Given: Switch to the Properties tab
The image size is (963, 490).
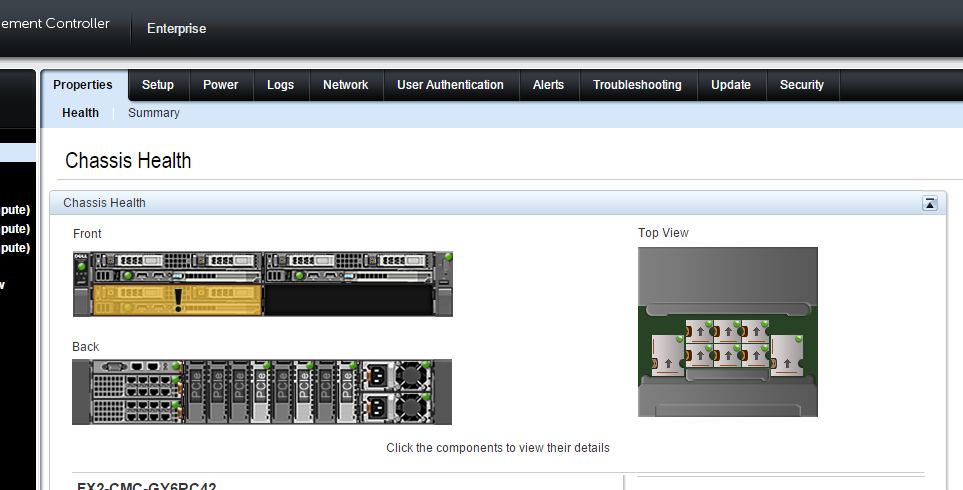Looking at the screenshot, I should pyautogui.click(x=83, y=85).
